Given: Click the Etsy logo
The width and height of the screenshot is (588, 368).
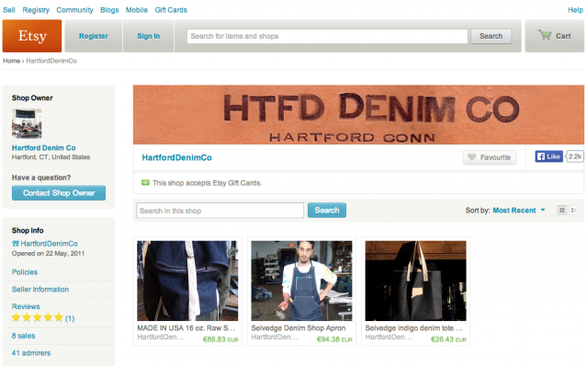Looking at the screenshot, I should click(32, 36).
